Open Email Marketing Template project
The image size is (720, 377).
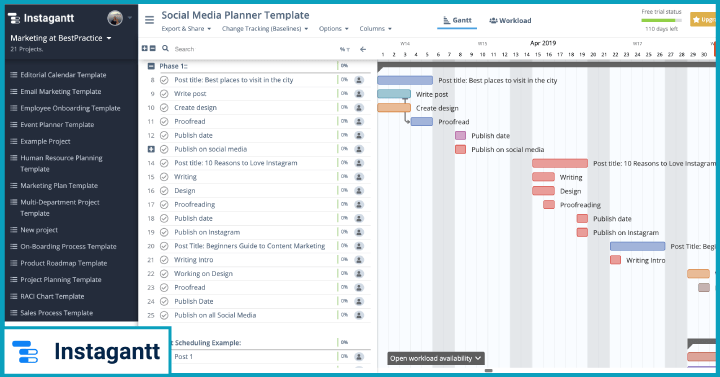click(61, 91)
